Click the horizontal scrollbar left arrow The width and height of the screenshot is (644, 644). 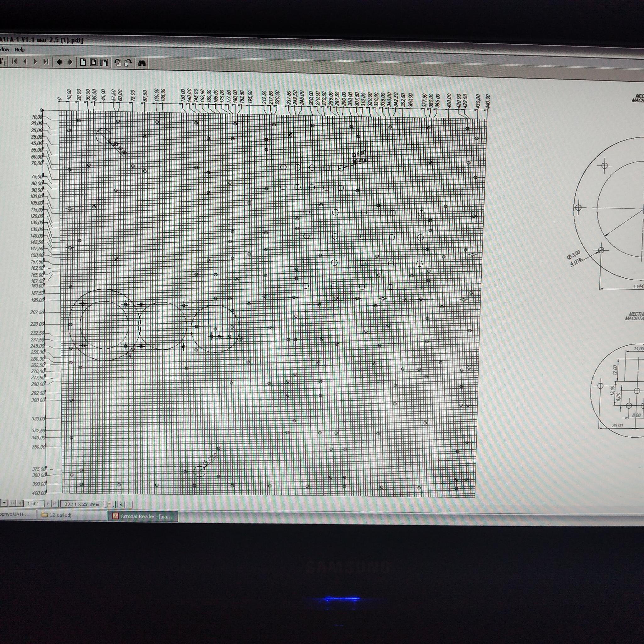tap(121, 504)
